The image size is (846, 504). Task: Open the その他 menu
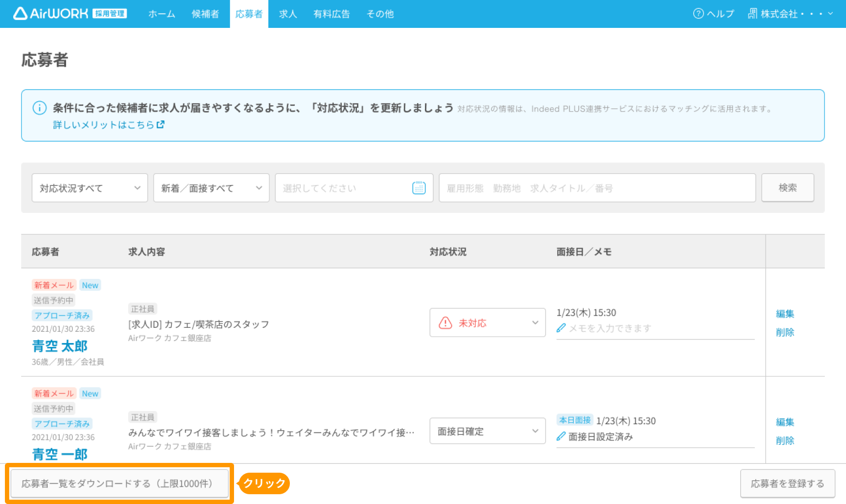point(380,14)
